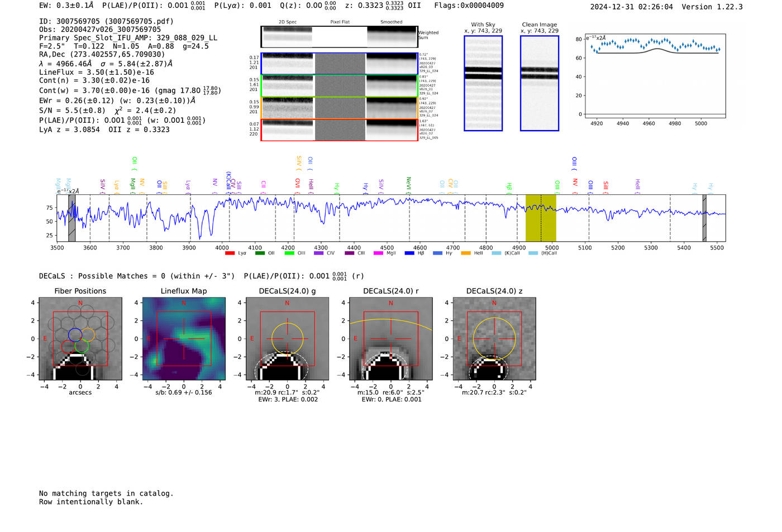Click the green NeVI line label above spectrum
The image size is (782, 532).
(409, 183)
